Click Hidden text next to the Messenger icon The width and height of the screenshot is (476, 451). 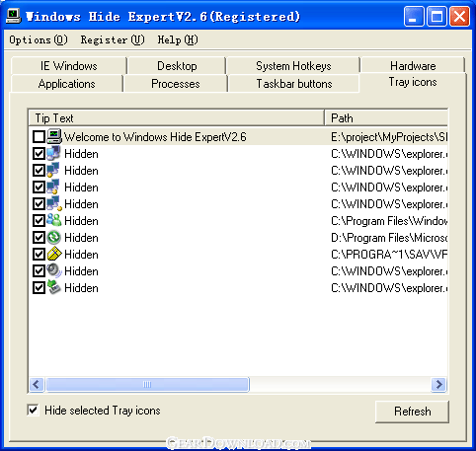click(x=81, y=221)
